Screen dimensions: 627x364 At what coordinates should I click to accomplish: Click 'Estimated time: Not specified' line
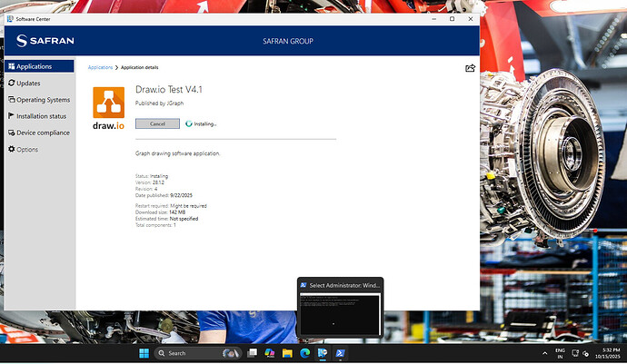166,219
